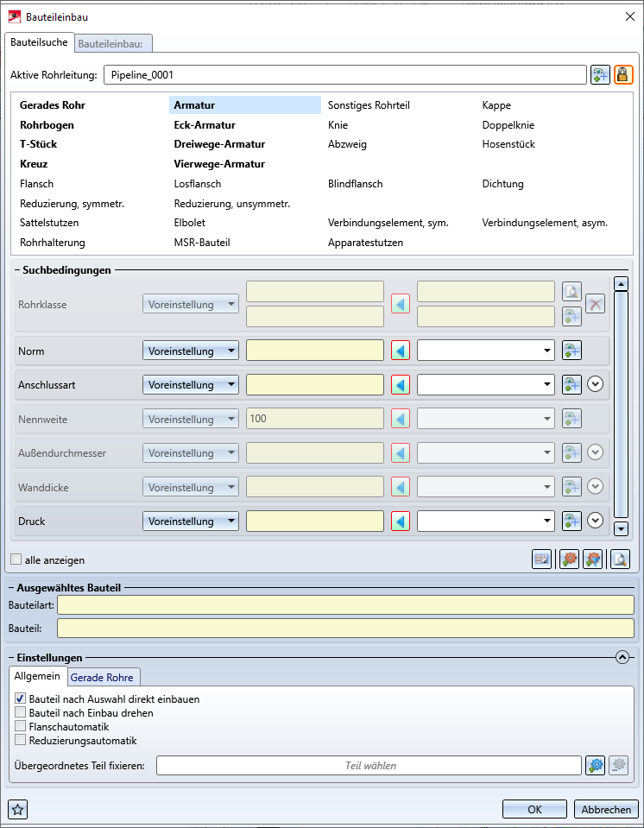644x828 pixels.
Task: Uncheck 'Bauteil nach Auswahl direkt einbauen'
Action: coord(21,698)
